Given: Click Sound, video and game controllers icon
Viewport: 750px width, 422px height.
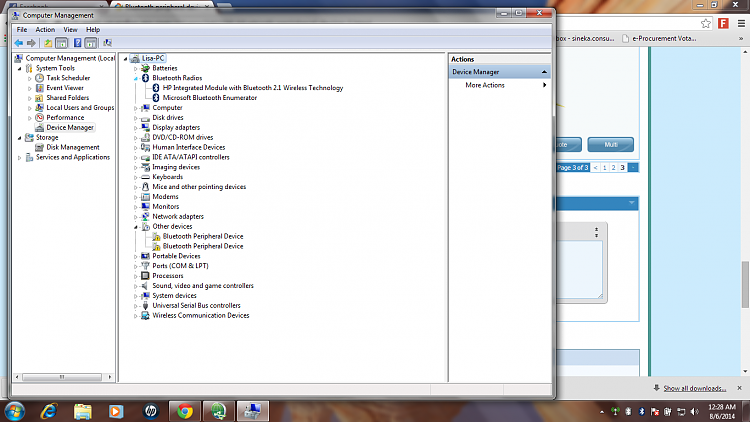Looking at the screenshot, I should point(145,286).
